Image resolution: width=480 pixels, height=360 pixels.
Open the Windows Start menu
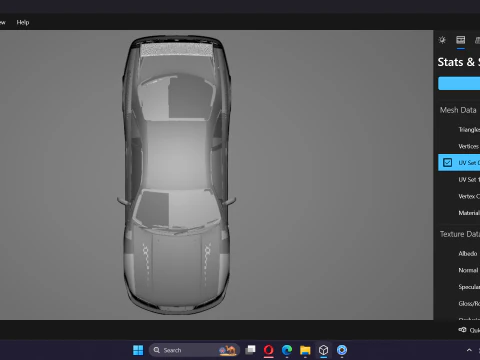[x=138, y=350]
